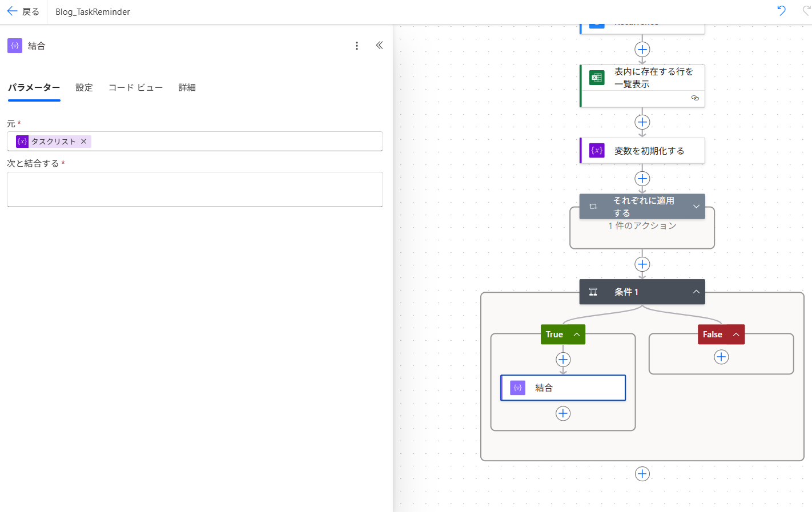
Task: Add an action in the False branch
Action: (721, 357)
